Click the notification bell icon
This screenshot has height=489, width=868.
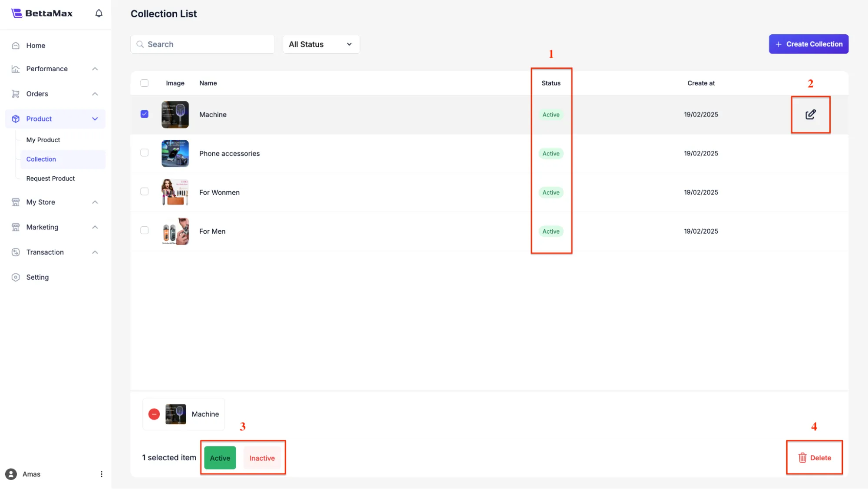point(99,13)
